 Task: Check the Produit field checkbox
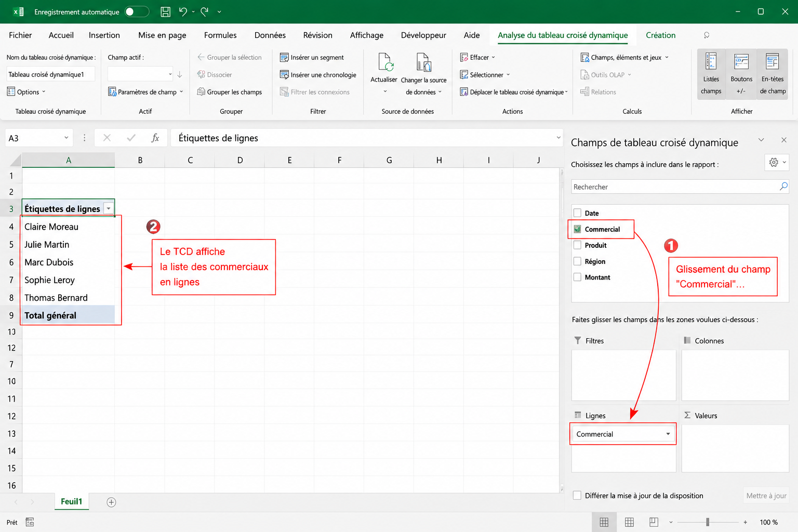[577, 245]
